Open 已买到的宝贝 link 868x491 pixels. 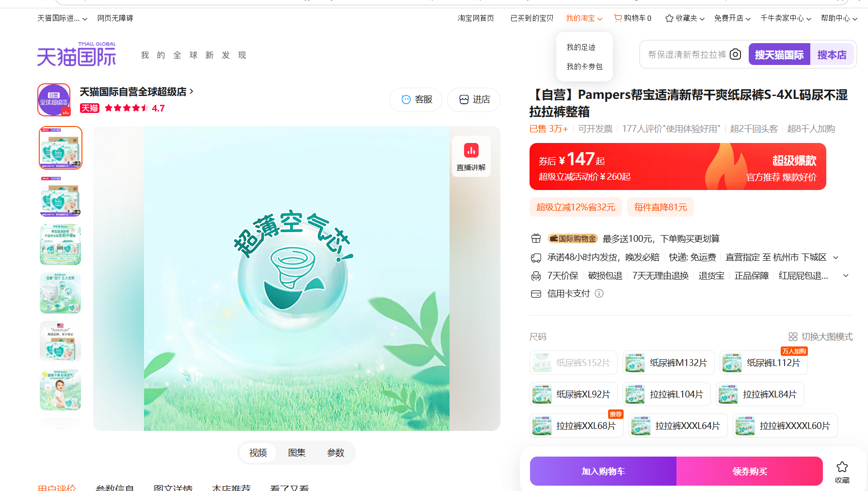coord(532,18)
